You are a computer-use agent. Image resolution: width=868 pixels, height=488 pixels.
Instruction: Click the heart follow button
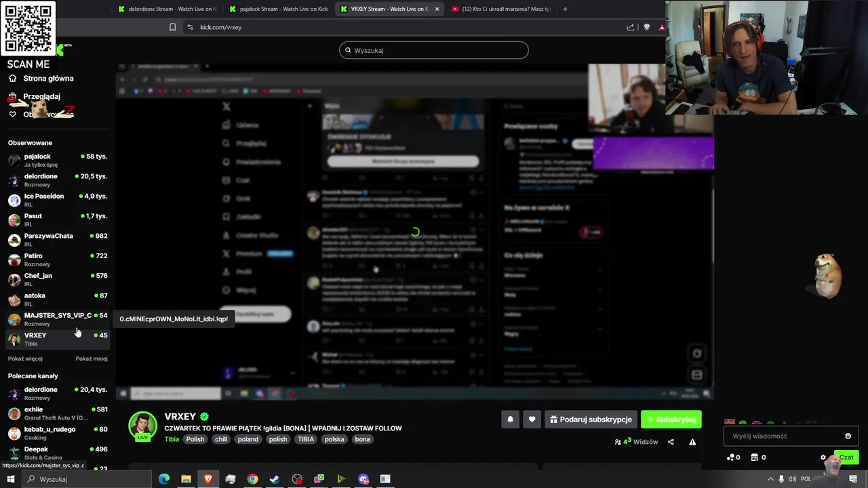coord(532,420)
